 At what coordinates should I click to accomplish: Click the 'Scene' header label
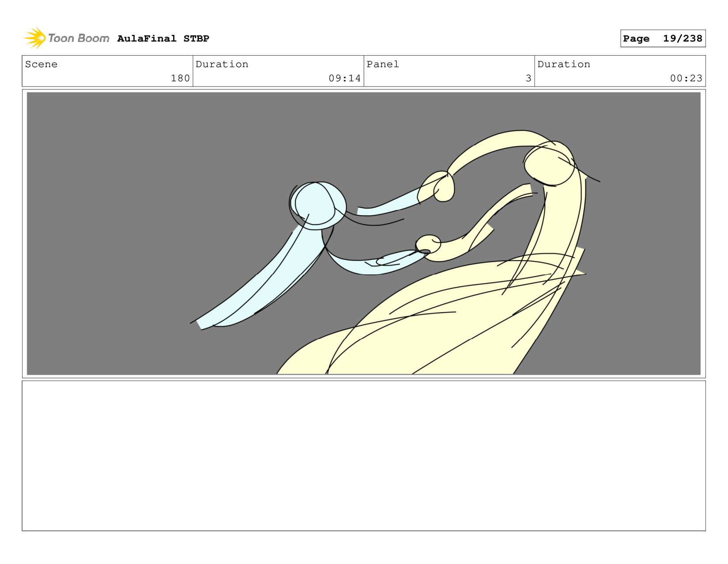[41, 64]
